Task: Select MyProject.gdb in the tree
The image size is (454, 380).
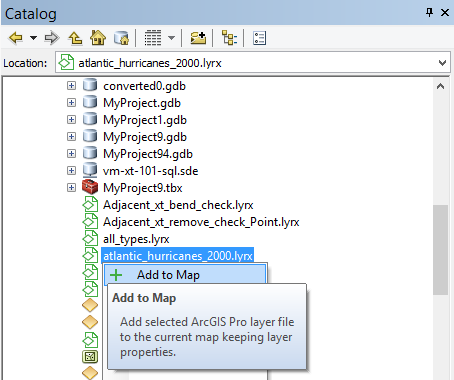Action: click(x=142, y=103)
